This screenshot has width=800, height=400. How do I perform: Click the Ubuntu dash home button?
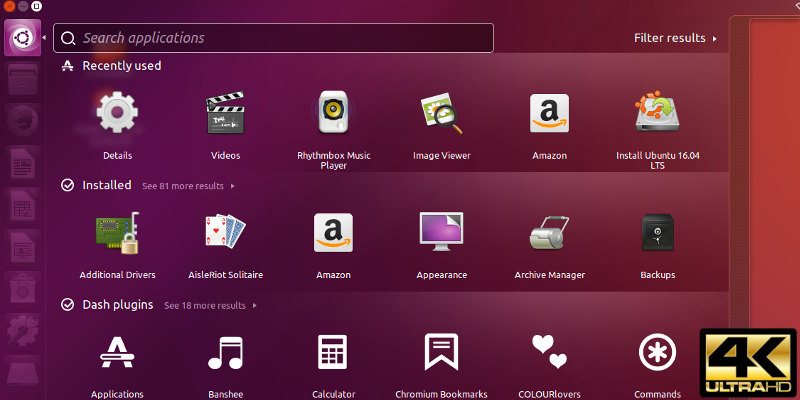pyautogui.click(x=22, y=38)
